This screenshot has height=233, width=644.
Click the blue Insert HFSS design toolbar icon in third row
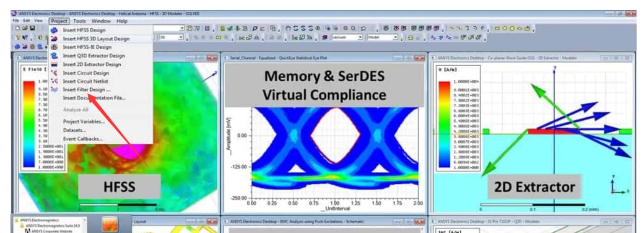click(17, 46)
